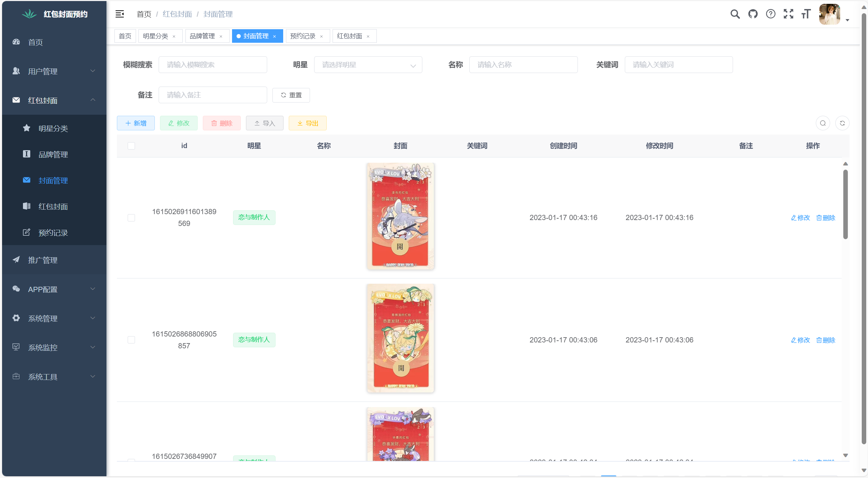Close the 红包封面 tab
This screenshot has width=868, height=478.
pyautogui.click(x=368, y=36)
